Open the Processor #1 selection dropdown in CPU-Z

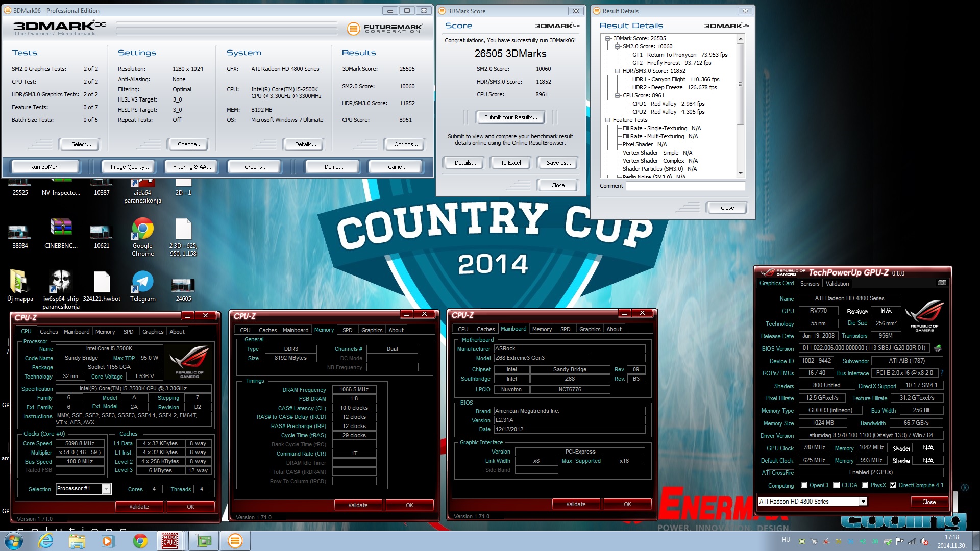pyautogui.click(x=106, y=489)
